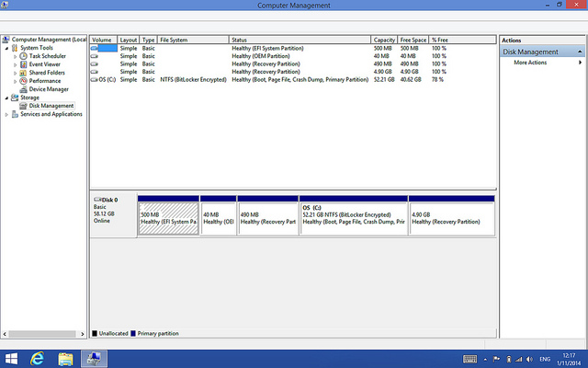This screenshot has width=588, height=368.
Task: Click tree pane horizontal scrollbar right arrow
Action: click(x=83, y=334)
